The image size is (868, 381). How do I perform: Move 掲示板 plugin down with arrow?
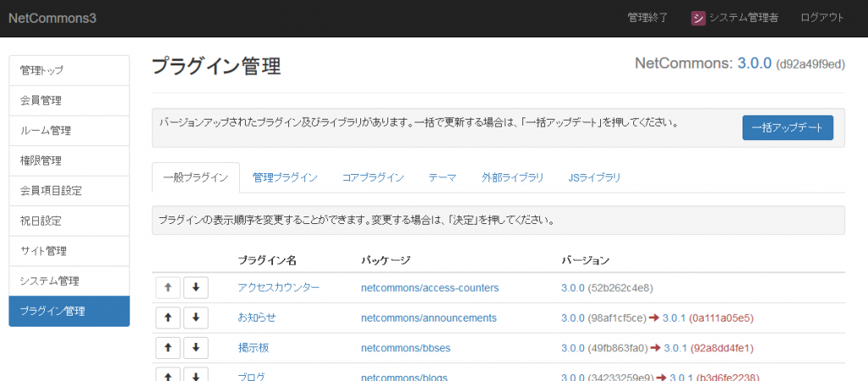196,348
